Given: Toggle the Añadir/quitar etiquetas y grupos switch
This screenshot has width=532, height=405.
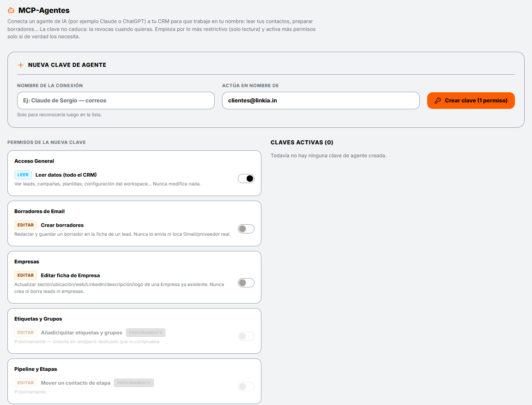Looking at the screenshot, I should pyautogui.click(x=246, y=336).
